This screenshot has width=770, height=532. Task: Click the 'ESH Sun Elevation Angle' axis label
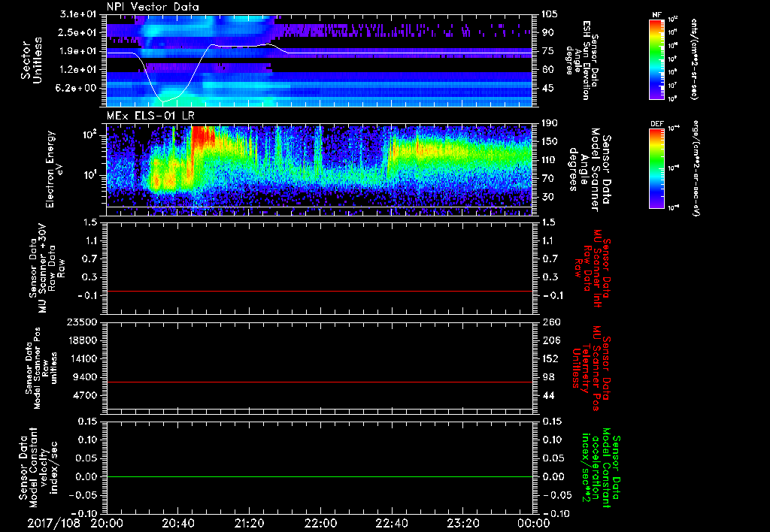(x=582, y=60)
